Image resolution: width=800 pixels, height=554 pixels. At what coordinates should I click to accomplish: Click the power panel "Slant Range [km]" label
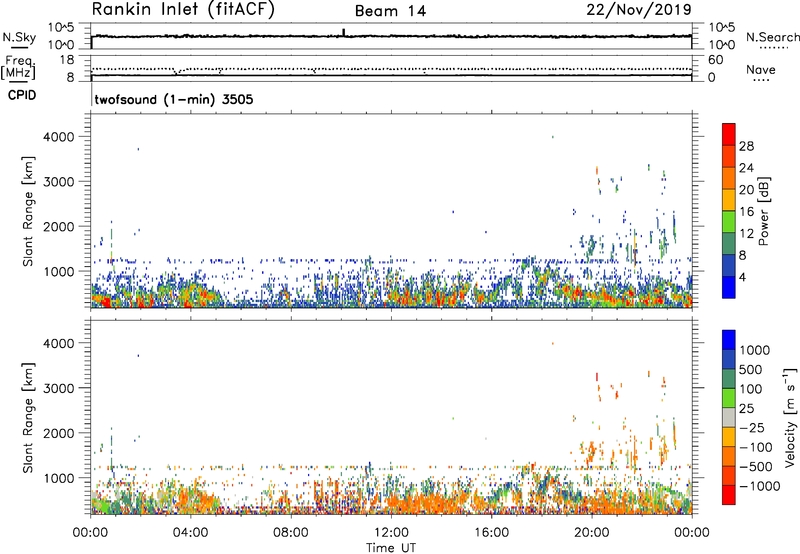(28, 211)
